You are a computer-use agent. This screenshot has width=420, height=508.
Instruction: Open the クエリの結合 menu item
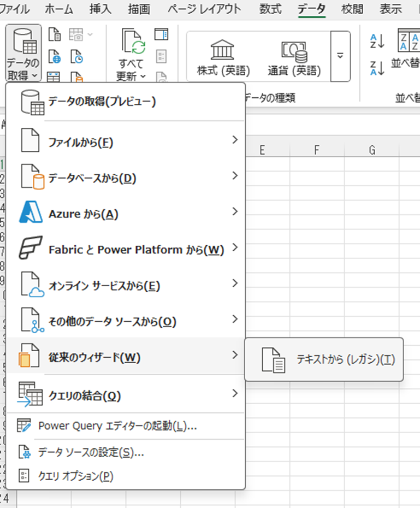125,394
